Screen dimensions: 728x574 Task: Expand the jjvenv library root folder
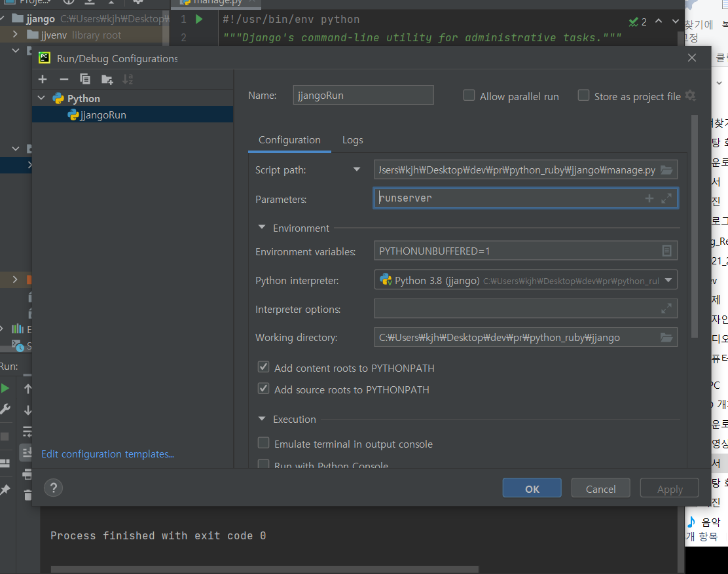(15, 34)
